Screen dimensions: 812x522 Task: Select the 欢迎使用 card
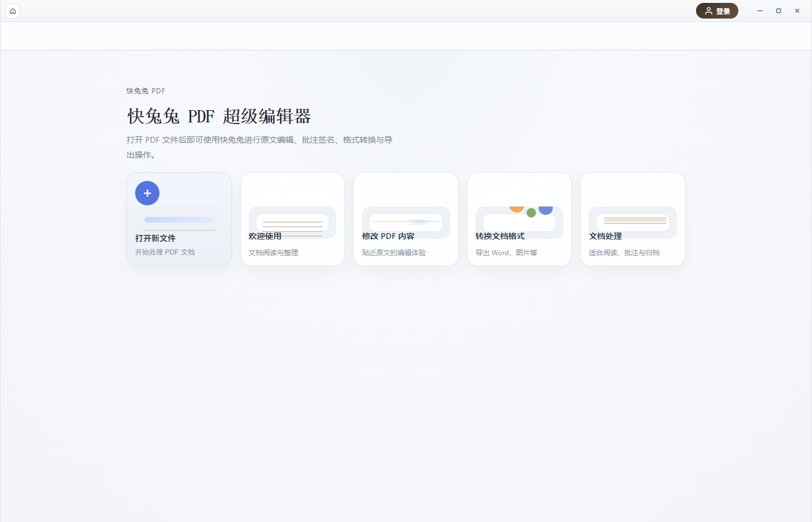(x=292, y=219)
